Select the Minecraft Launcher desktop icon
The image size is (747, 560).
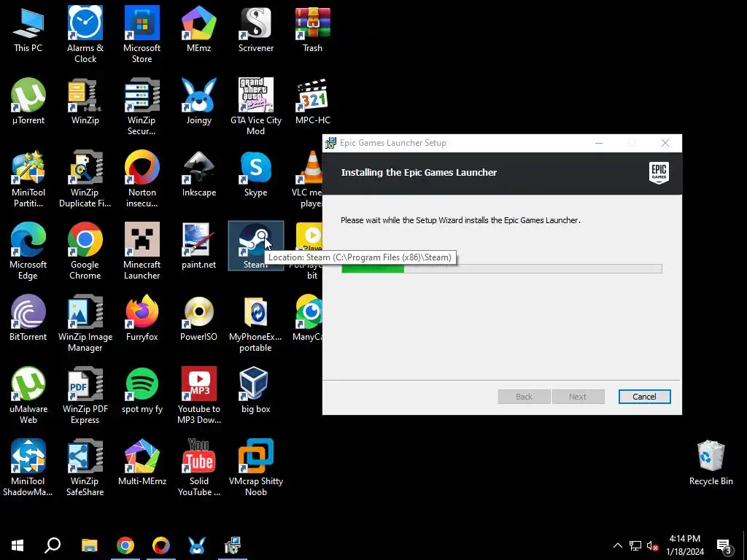pyautogui.click(x=142, y=251)
